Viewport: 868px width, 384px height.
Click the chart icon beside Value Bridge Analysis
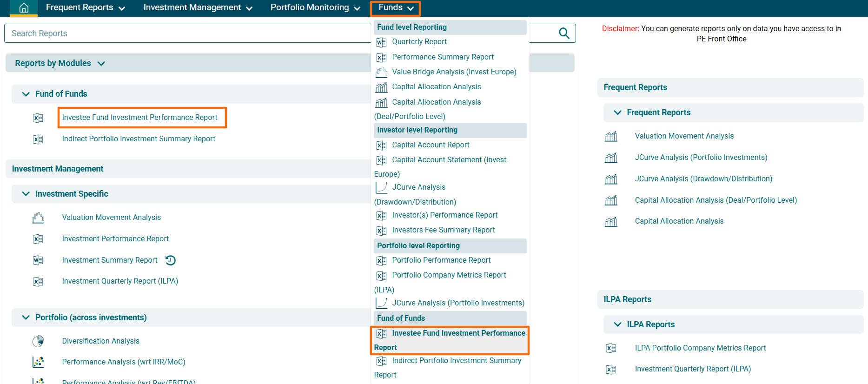[x=381, y=72]
